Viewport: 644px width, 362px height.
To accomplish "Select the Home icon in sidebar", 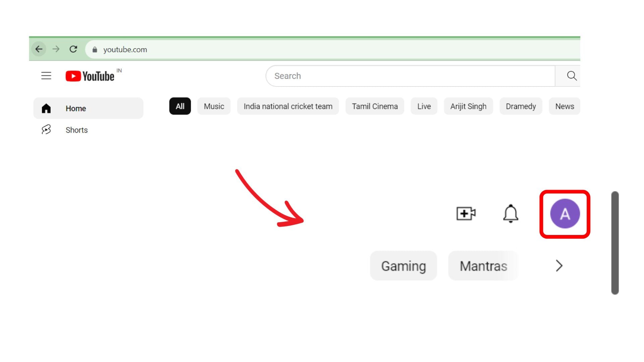I will coord(47,108).
